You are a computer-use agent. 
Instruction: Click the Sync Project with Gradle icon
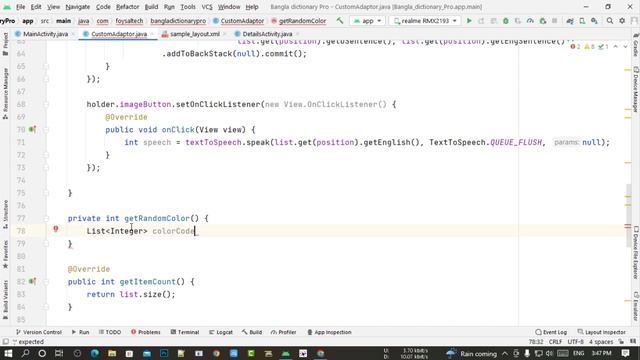pos(570,20)
